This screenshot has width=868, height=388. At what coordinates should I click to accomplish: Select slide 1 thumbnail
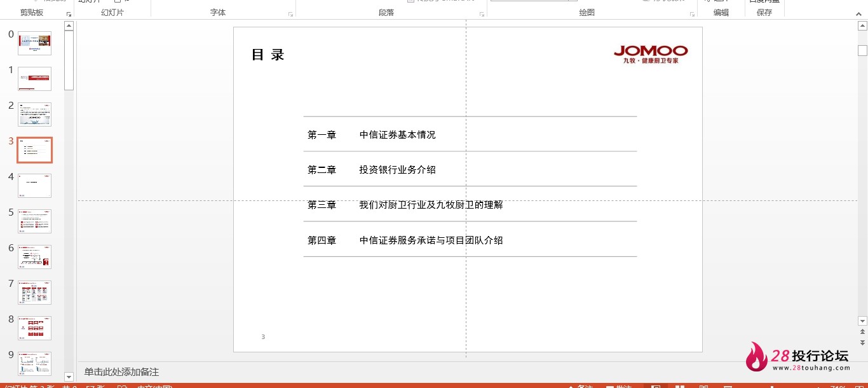point(34,79)
